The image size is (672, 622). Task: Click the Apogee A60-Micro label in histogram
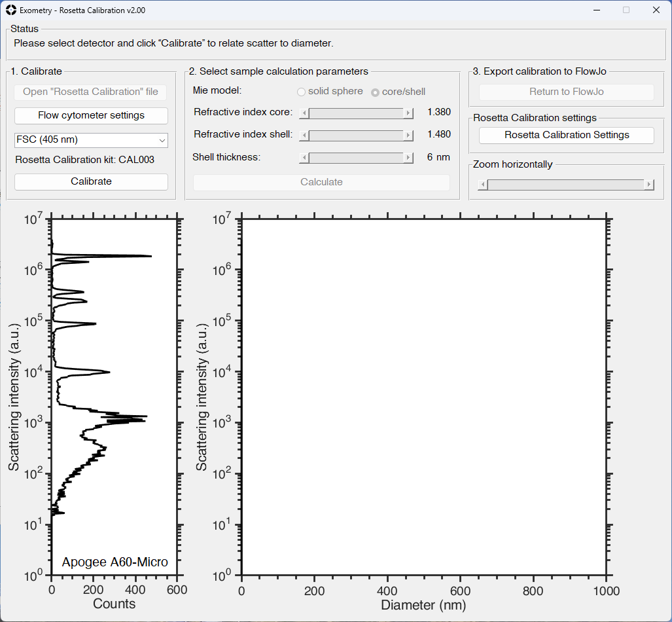(115, 562)
